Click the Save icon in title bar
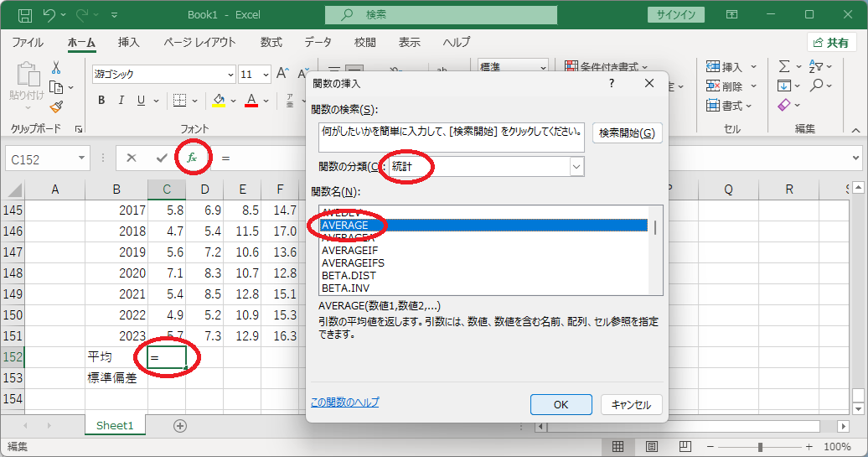 click(x=25, y=15)
